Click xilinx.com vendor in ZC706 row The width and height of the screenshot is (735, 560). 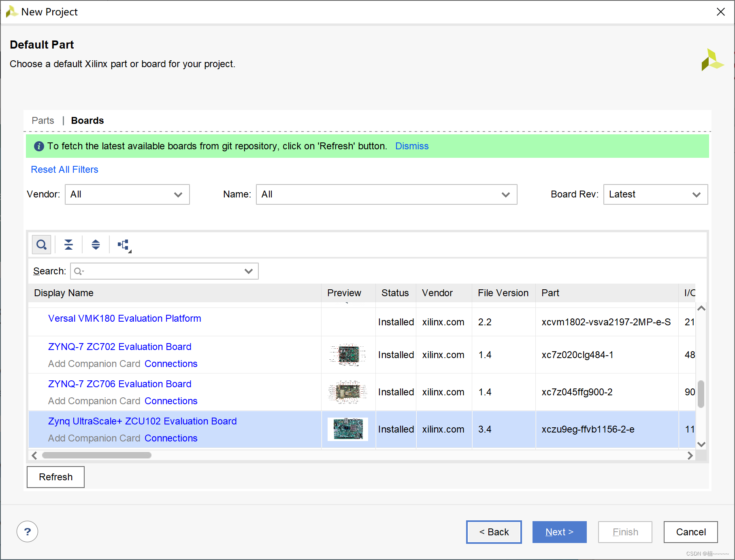[x=443, y=392]
